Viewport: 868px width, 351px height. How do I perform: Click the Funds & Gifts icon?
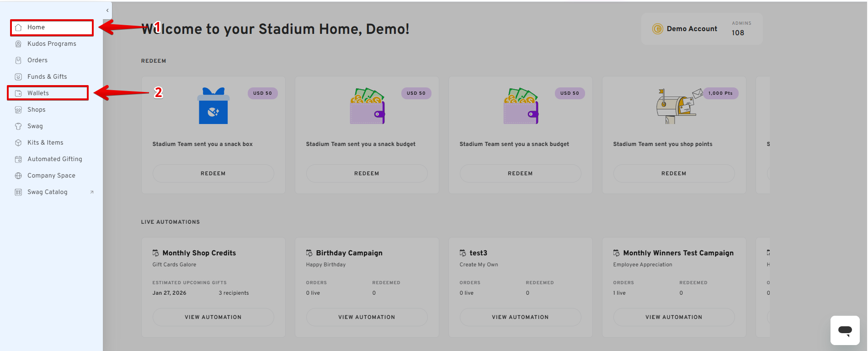18,77
